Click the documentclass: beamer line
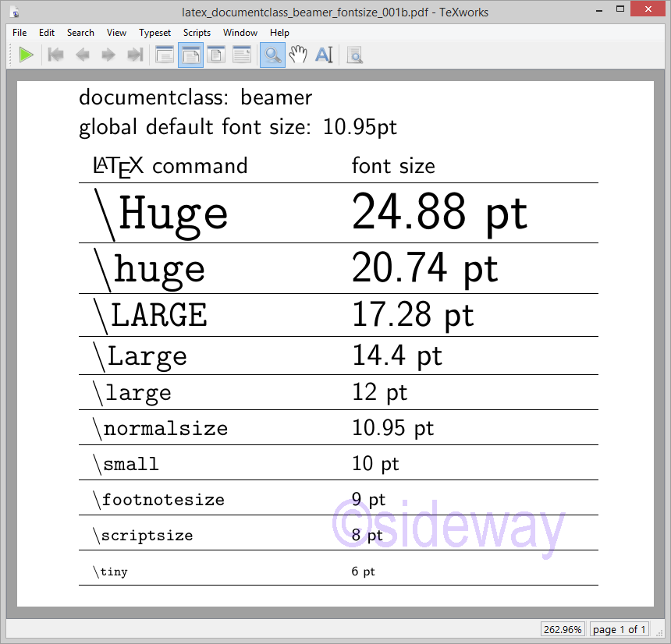Screen dimensions: 671x644 point(196,98)
